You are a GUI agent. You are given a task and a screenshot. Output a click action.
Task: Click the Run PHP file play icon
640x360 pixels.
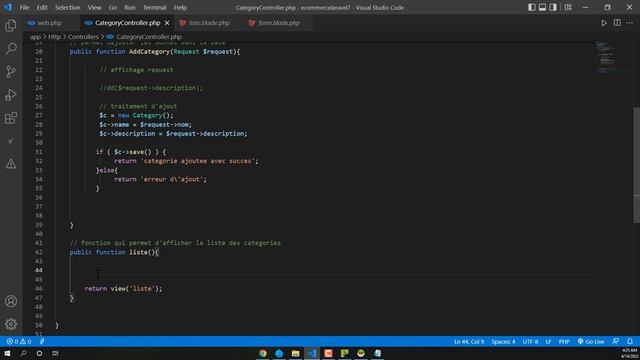pos(604,23)
